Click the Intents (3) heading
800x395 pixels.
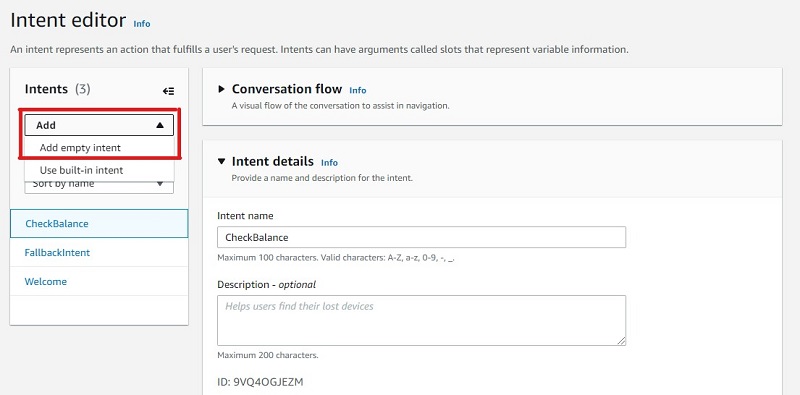58,89
